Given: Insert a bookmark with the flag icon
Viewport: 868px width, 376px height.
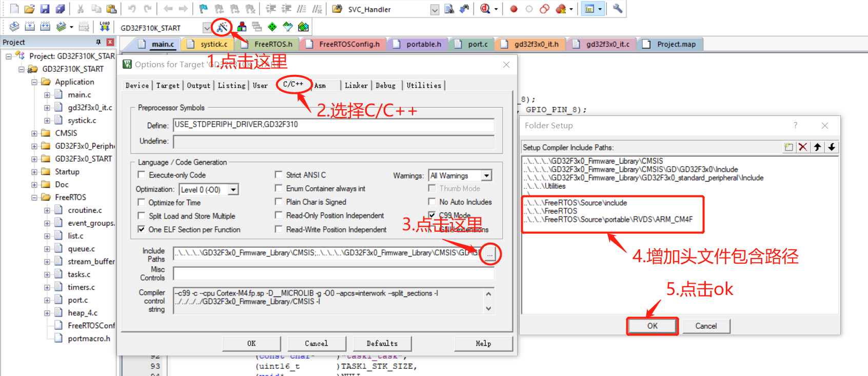Looking at the screenshot, I should tap(204, 9).
